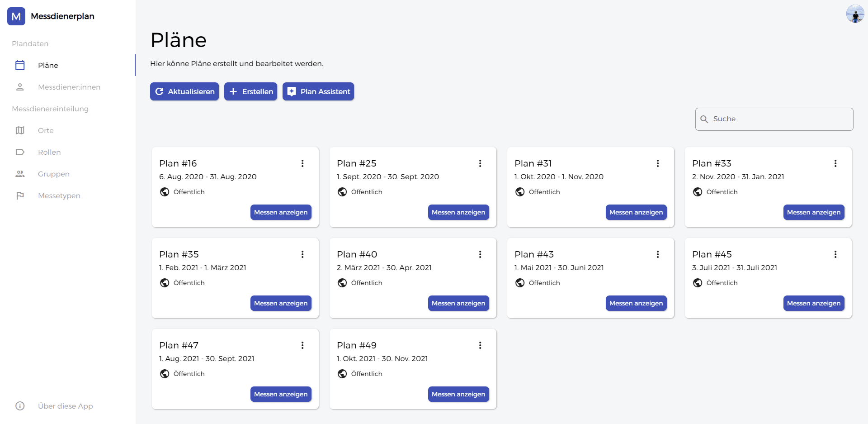Navigate to Messetypen section
Screen dimensions: 868x424
click(x=59, y=195)
